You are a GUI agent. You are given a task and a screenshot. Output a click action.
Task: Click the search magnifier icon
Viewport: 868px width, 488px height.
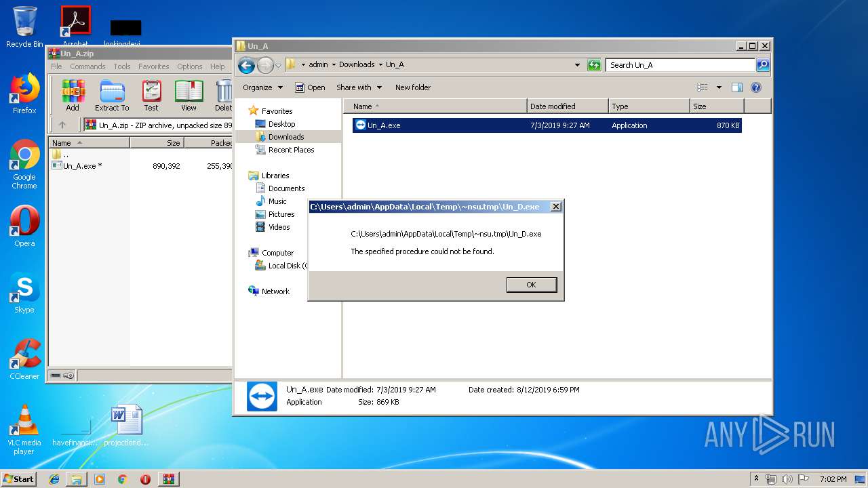point(763,65)
